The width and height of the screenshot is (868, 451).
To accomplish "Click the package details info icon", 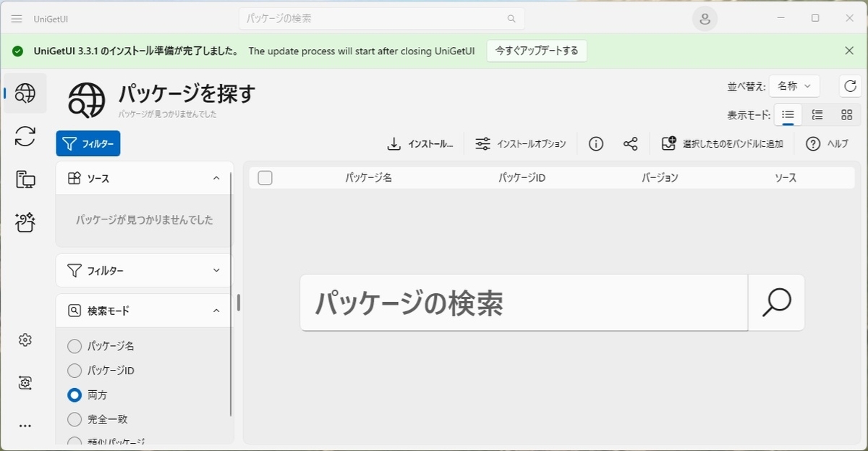I will tap(596, 144).
